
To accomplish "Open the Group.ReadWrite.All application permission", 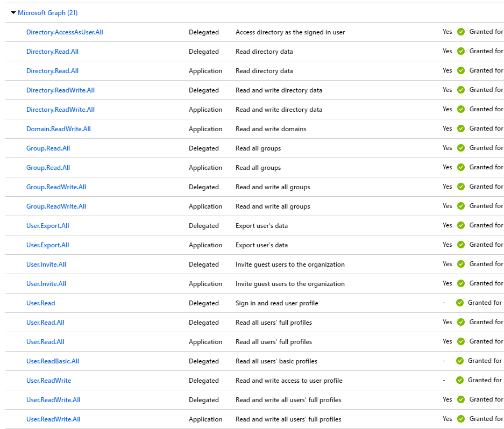I will (x=56, y=206).
